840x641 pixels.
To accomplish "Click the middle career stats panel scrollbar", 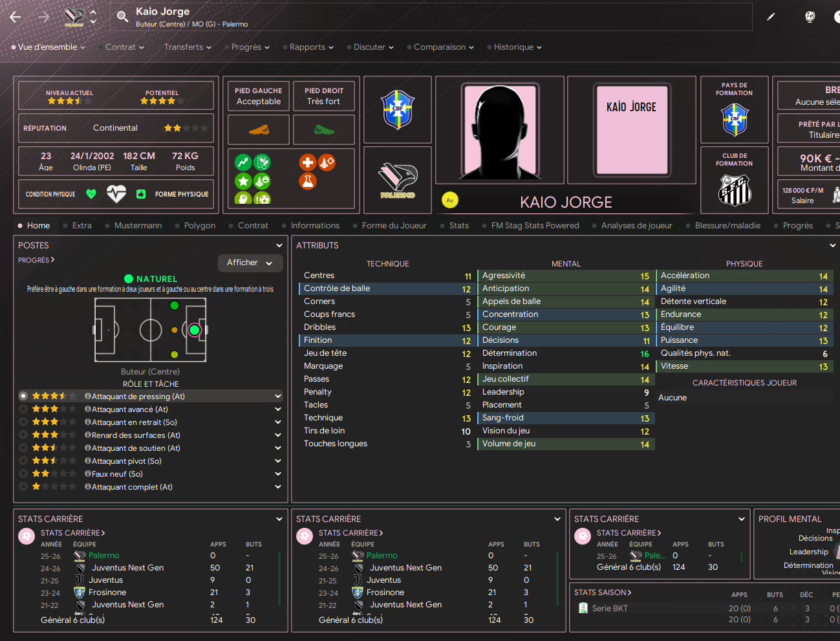I will click(x=557, y=579).
